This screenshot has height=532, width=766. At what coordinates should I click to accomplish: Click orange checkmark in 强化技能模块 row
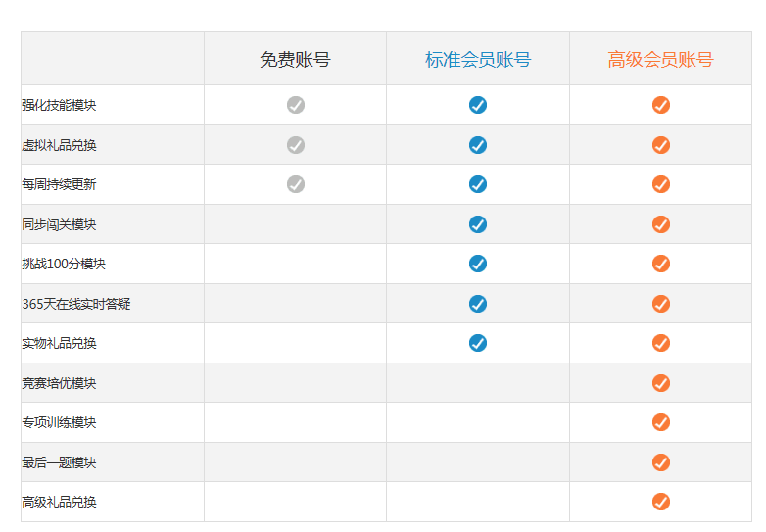(x=661, y=105)
